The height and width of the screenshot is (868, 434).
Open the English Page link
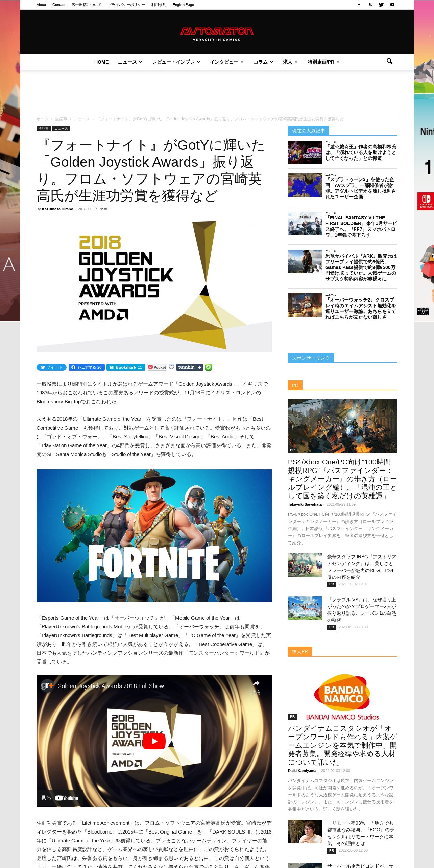tap(183, 5)
